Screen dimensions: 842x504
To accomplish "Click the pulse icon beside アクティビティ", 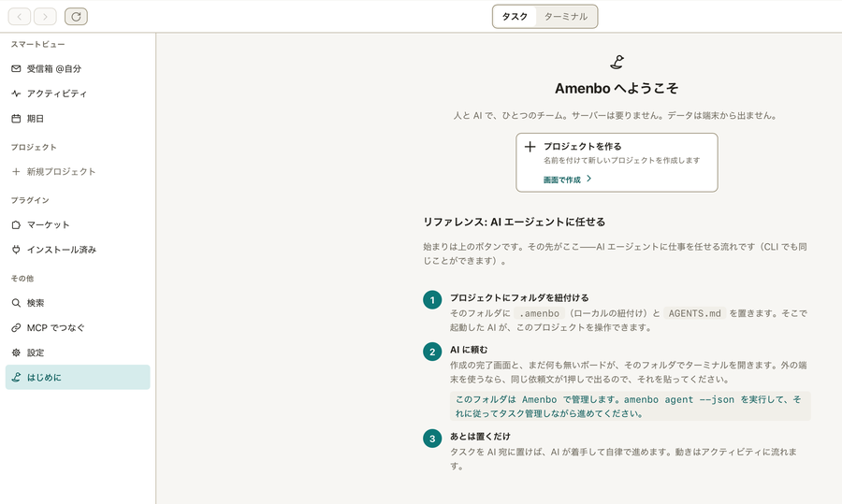I will [16, 94].
